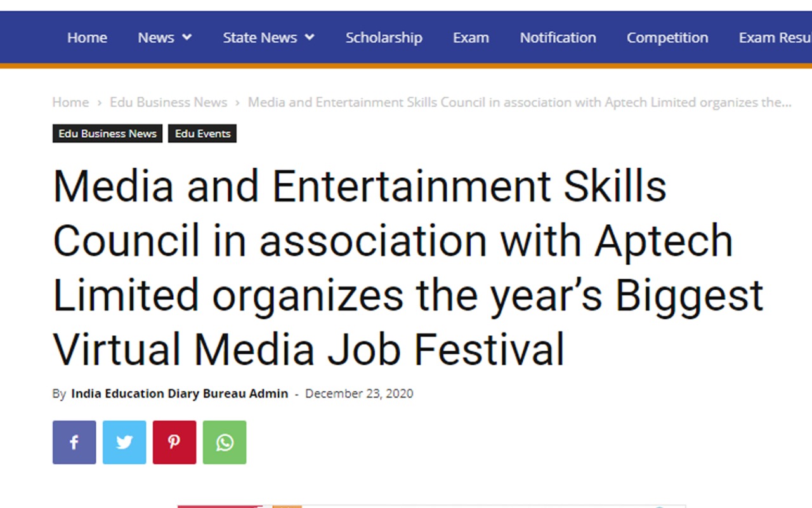Open the Competition menu item

pyautogui.click(x=667, y=37)
